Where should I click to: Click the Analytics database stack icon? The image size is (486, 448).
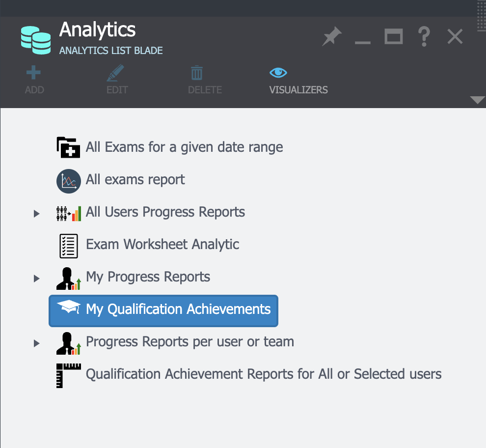36,39
